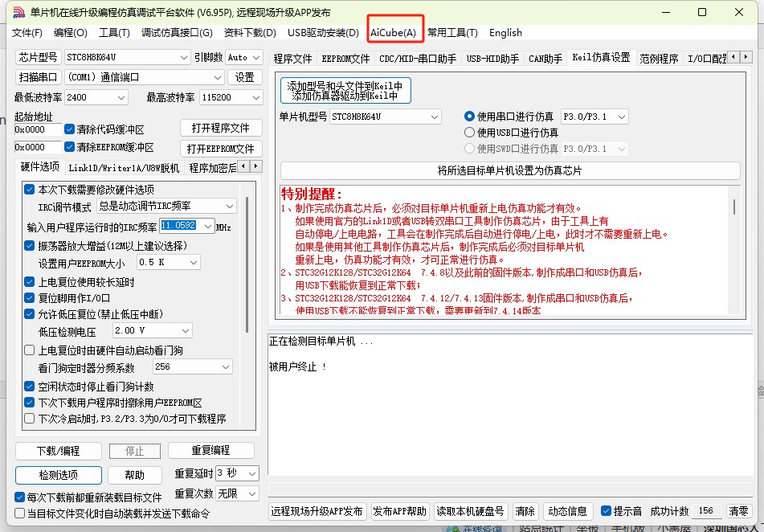
Task: Click the 远程现场升级APP发布 button
Action: click(317, 511)
